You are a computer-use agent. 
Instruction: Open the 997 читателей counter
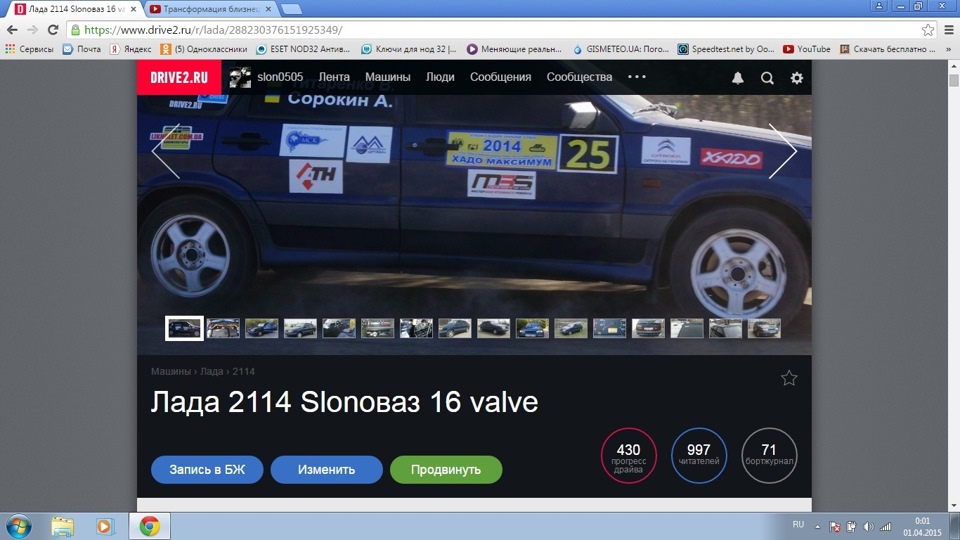tap(699, 456)
